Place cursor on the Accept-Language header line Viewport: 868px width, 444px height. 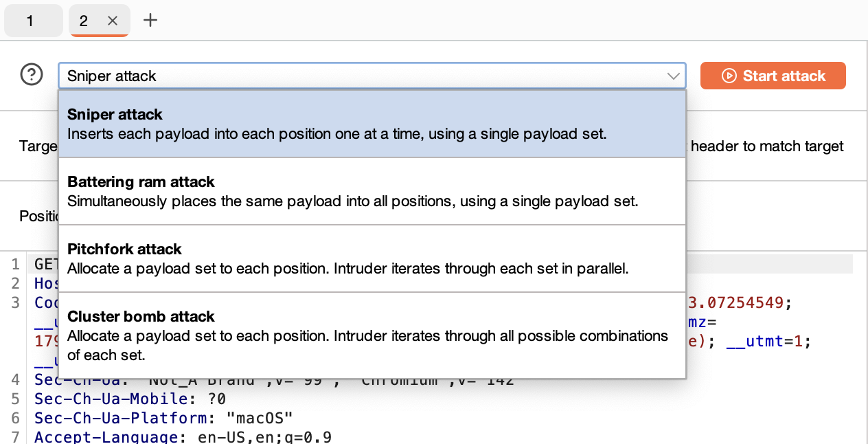(183, 437)
